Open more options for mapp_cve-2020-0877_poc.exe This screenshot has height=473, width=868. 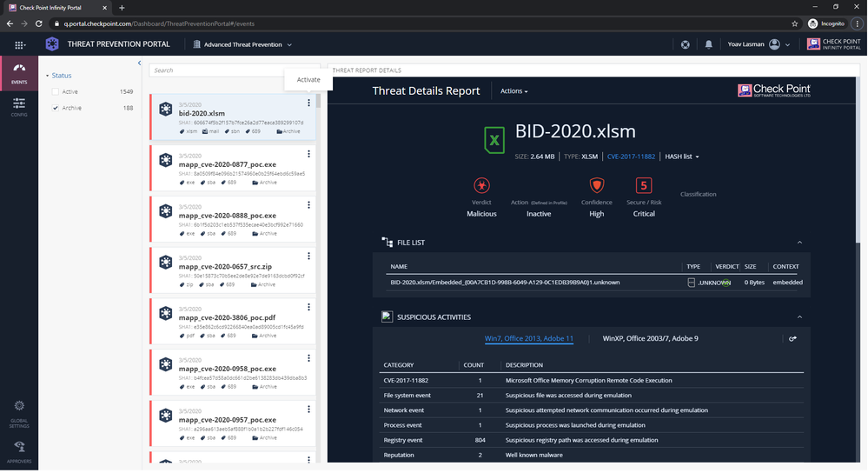(x=309, y=154)
